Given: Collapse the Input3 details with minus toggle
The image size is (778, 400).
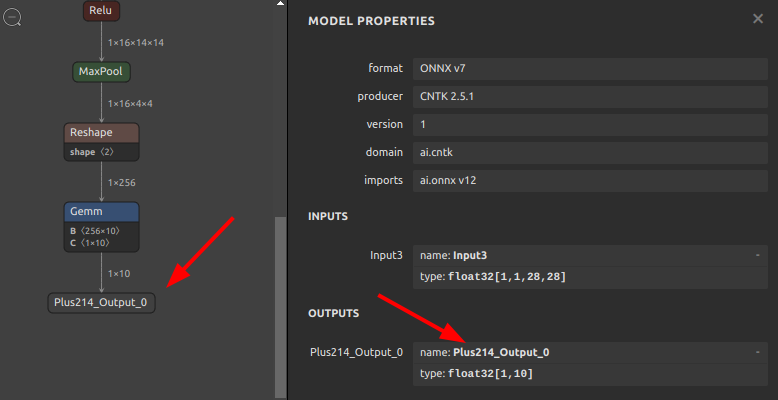Looking at the screenshot, I should coord(757,255).
